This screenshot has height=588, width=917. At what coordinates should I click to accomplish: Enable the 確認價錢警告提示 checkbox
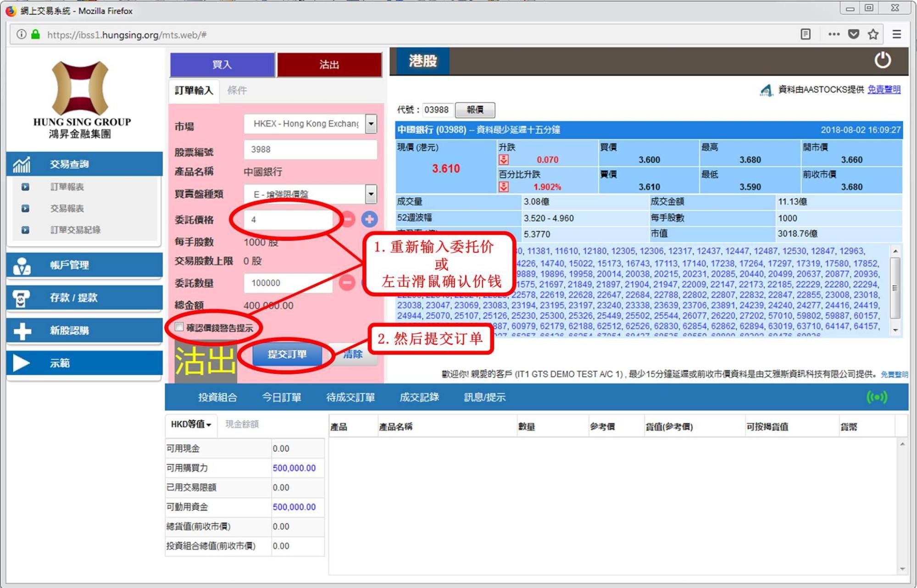pos(178,327)
